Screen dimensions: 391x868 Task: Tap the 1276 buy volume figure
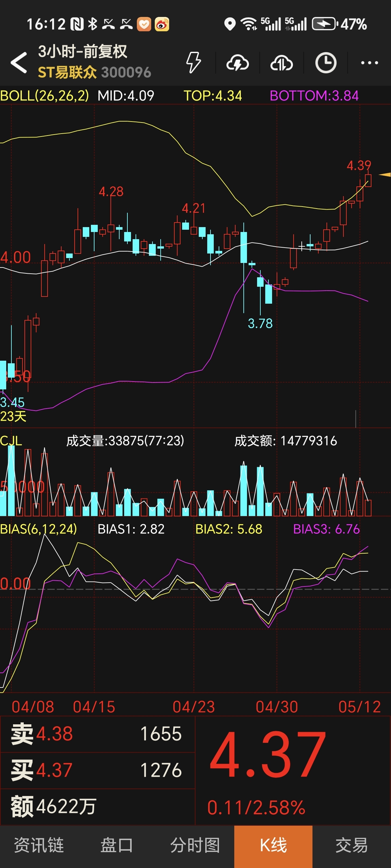pos(161,770)
